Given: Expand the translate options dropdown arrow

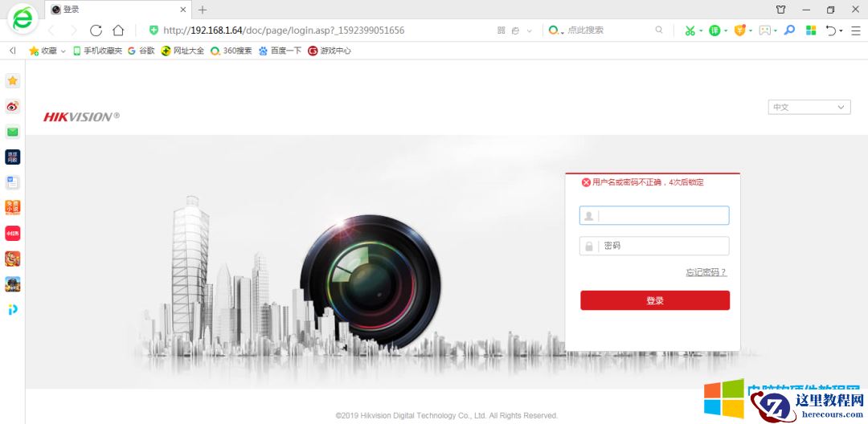Looking at the screenshot, I should (726, 31).
